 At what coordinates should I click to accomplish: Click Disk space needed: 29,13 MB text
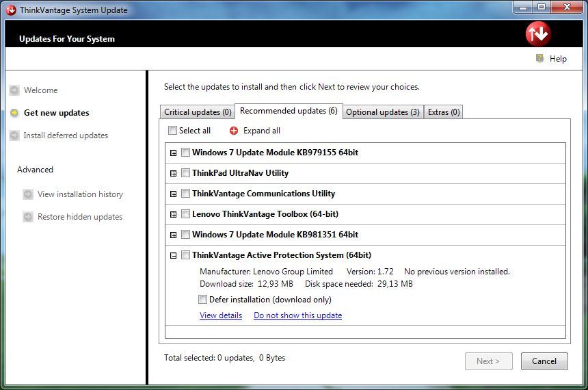click(359, 284)
